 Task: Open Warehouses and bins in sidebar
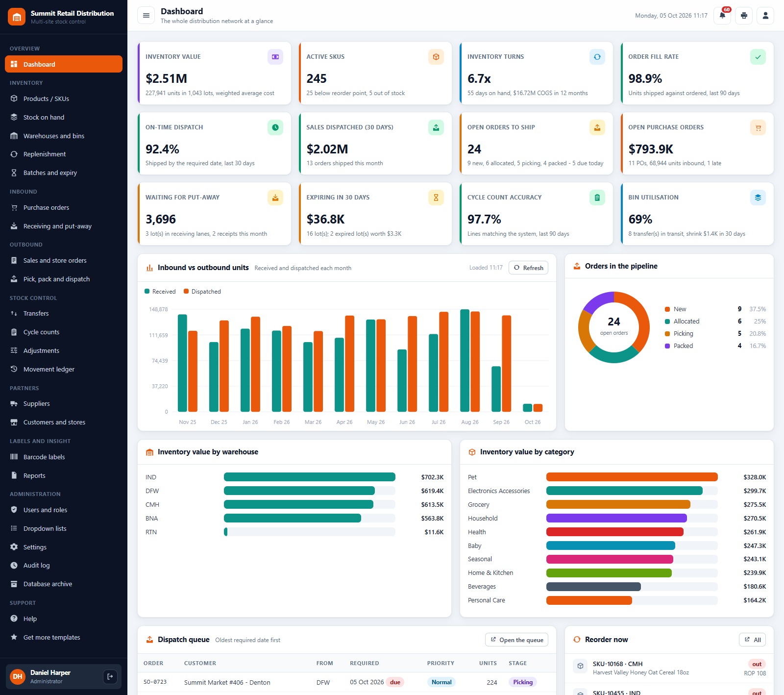pyautogui.click(x=64, y=136)
